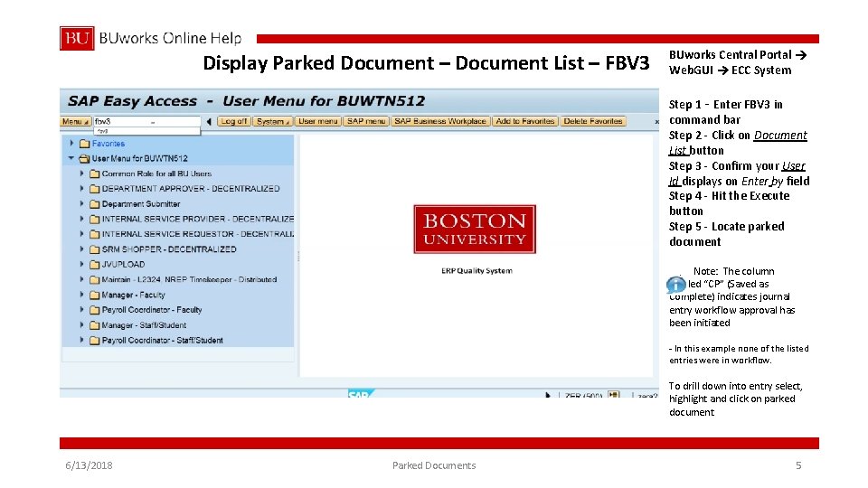
Task: Click the Log off button
Action: (234, 121)
